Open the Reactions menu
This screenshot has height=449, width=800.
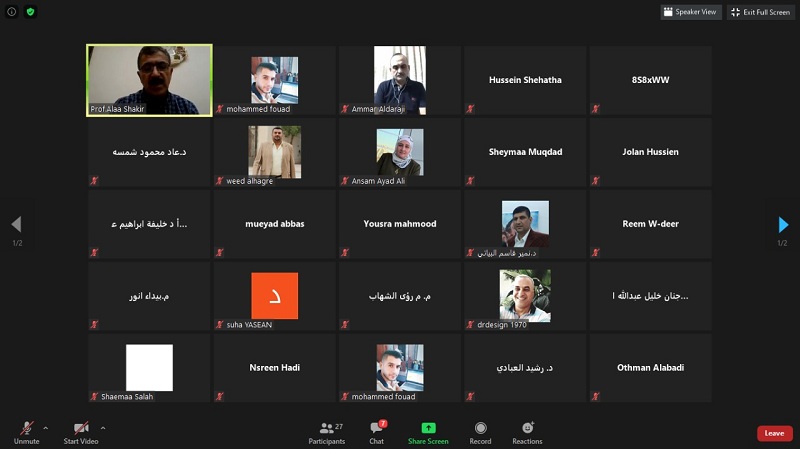coord(528,433)
